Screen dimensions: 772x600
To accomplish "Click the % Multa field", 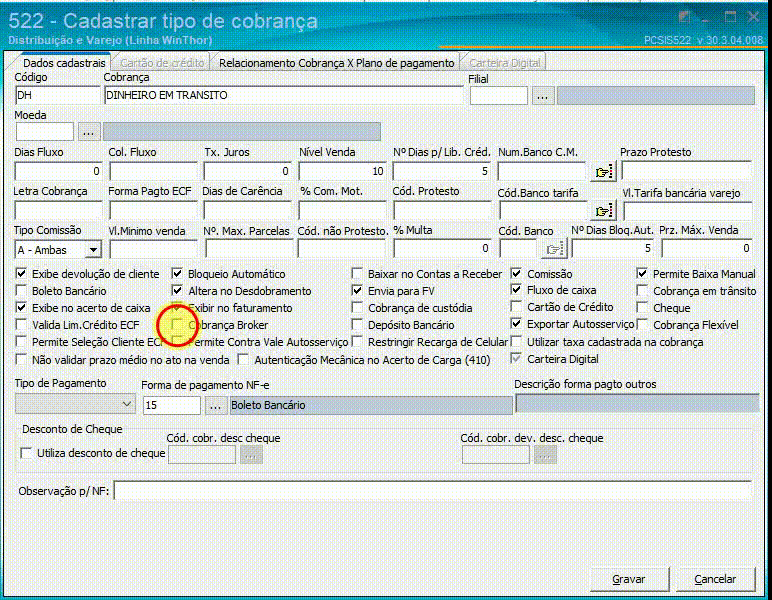I will tap(442, 249).
